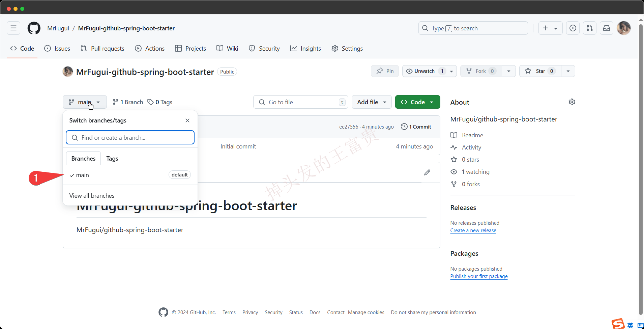Open the issues icon in header

pos(573,28)
